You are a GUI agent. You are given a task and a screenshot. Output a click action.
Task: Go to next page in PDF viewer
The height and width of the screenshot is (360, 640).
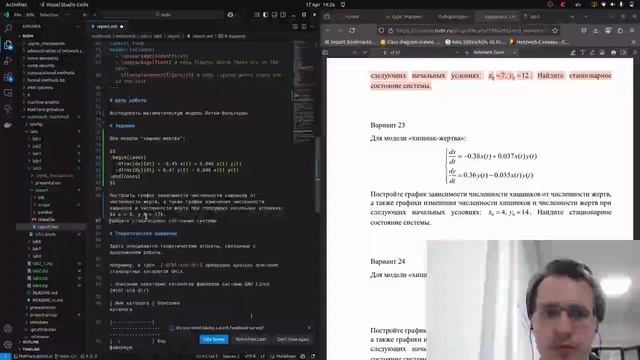click(x=365, y=53)
